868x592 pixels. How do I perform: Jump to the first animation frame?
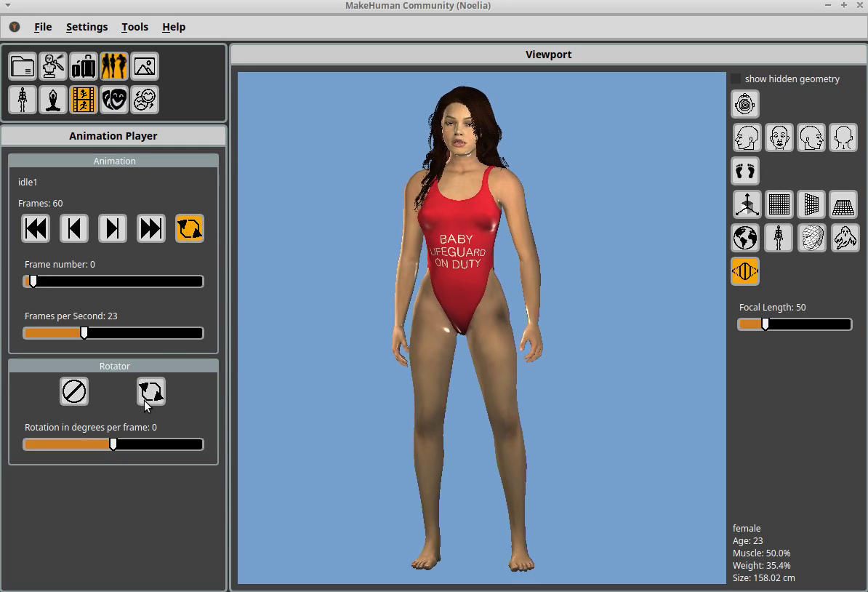[x=36, y=228]
